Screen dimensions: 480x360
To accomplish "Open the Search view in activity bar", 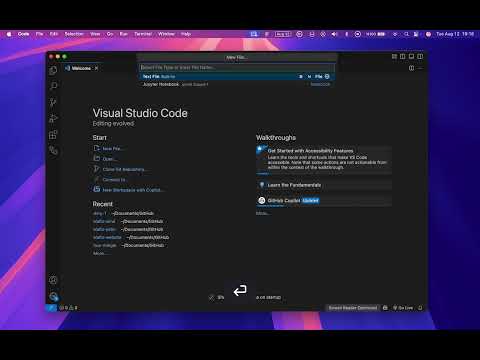I will 53,86.
